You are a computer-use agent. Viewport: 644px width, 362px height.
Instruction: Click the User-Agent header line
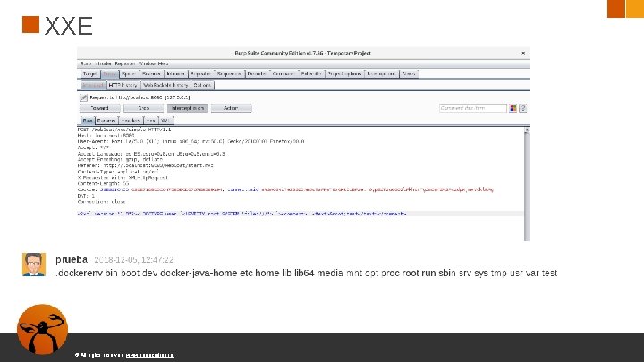click(x=191, y=141)
